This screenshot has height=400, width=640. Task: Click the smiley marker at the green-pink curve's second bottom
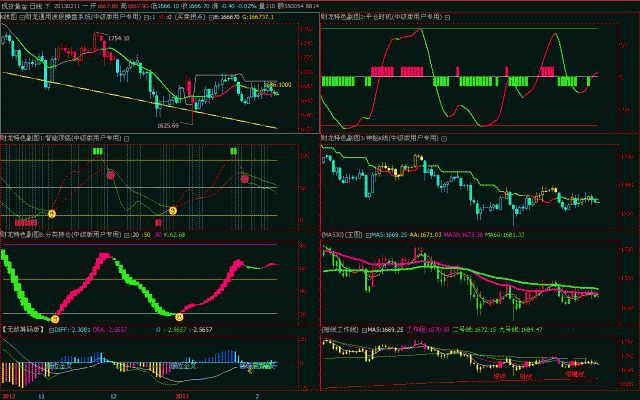(x=180, y=318)
